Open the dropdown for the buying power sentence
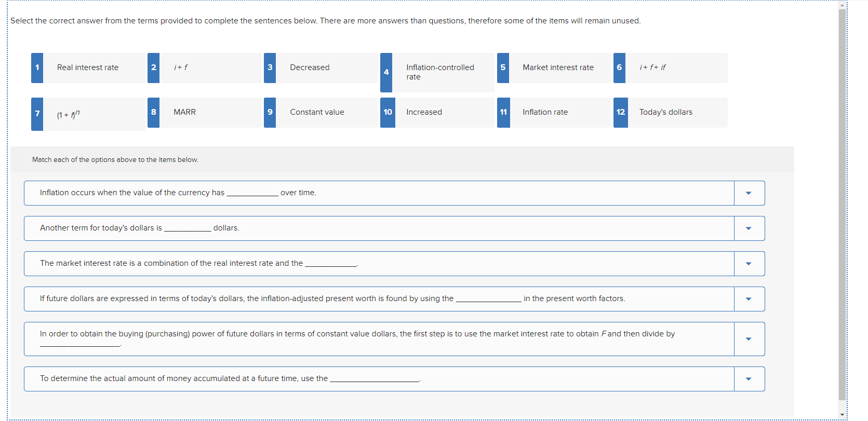 coord(749,338)
